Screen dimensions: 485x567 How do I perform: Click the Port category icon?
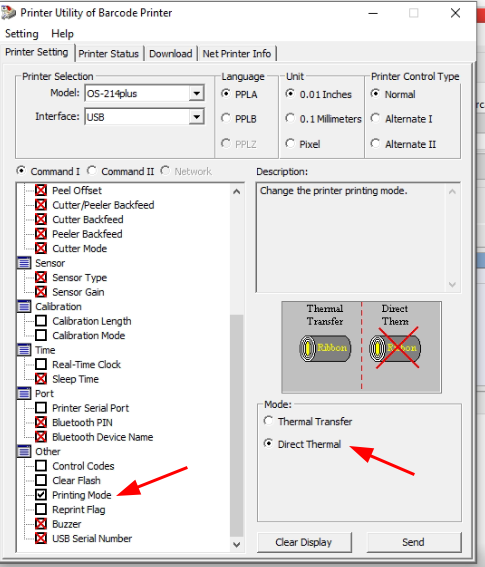click(24, 393)
